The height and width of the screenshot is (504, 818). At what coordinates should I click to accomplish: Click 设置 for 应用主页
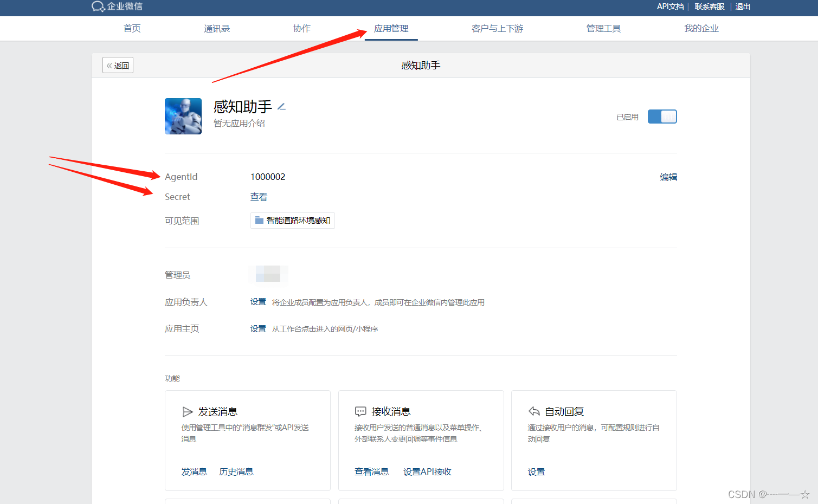258,329
